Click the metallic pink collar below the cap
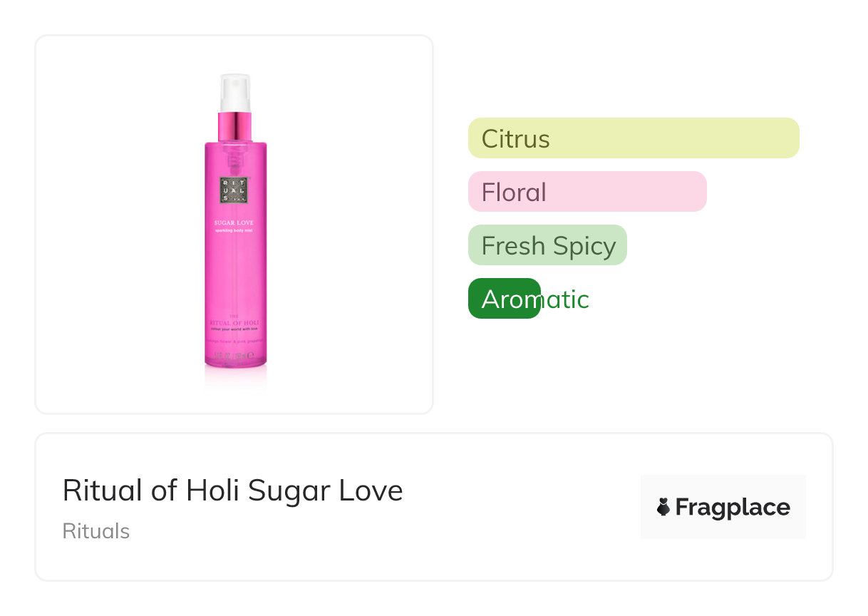 [235, 126]
